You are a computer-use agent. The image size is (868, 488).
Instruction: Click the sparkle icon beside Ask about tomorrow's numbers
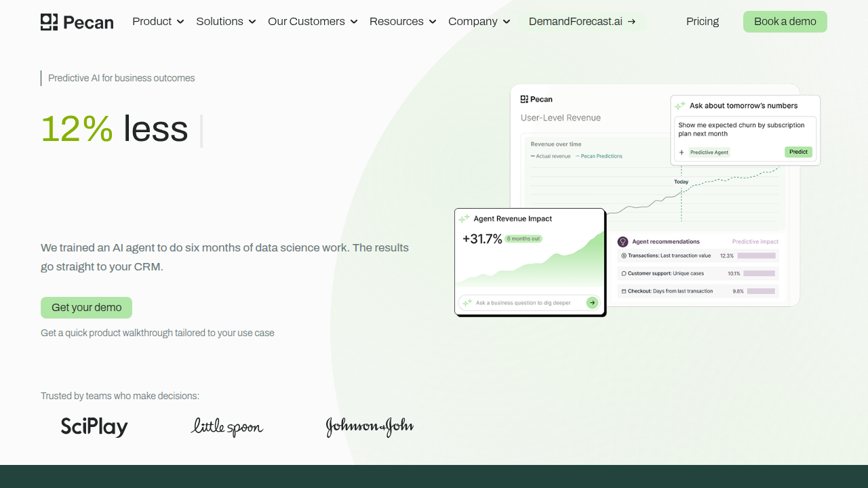(680, 106)
